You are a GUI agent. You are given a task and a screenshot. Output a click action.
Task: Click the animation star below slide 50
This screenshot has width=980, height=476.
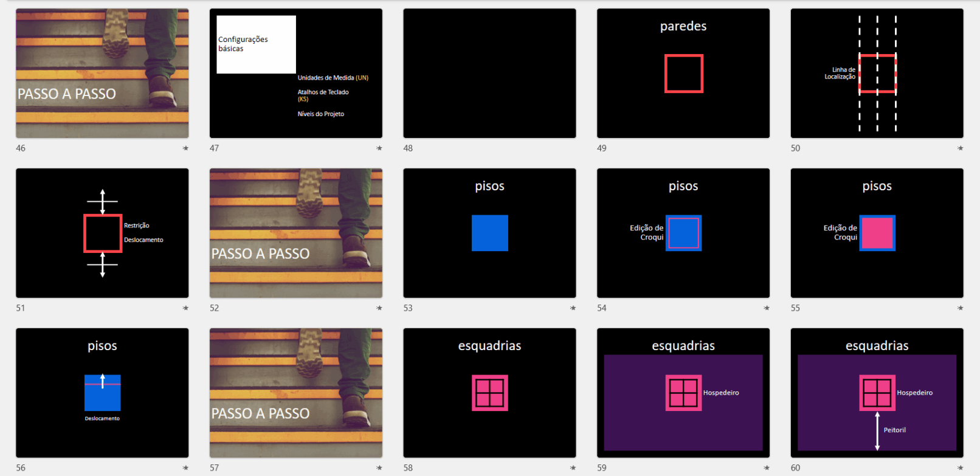(960, 148)
